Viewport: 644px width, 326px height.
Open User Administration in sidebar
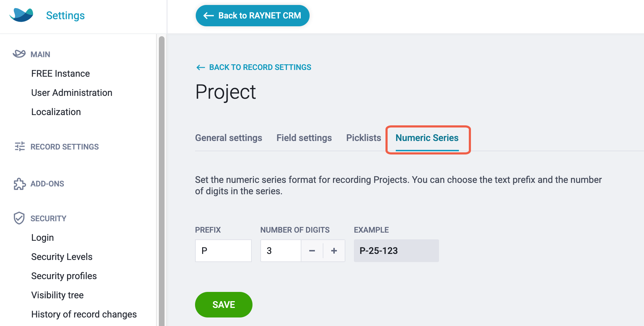[72, 93]
